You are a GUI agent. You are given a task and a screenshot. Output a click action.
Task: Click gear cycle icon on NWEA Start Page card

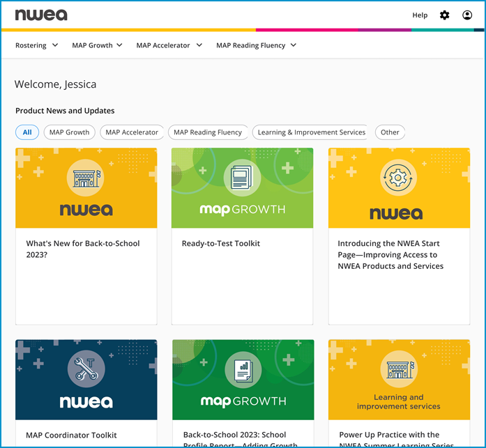398,178
